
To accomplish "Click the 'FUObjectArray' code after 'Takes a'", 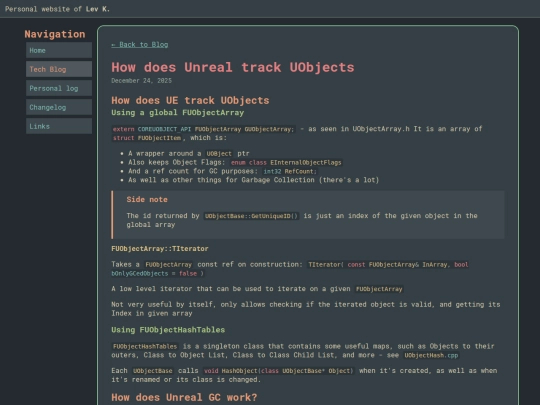I will pos(168,264).
